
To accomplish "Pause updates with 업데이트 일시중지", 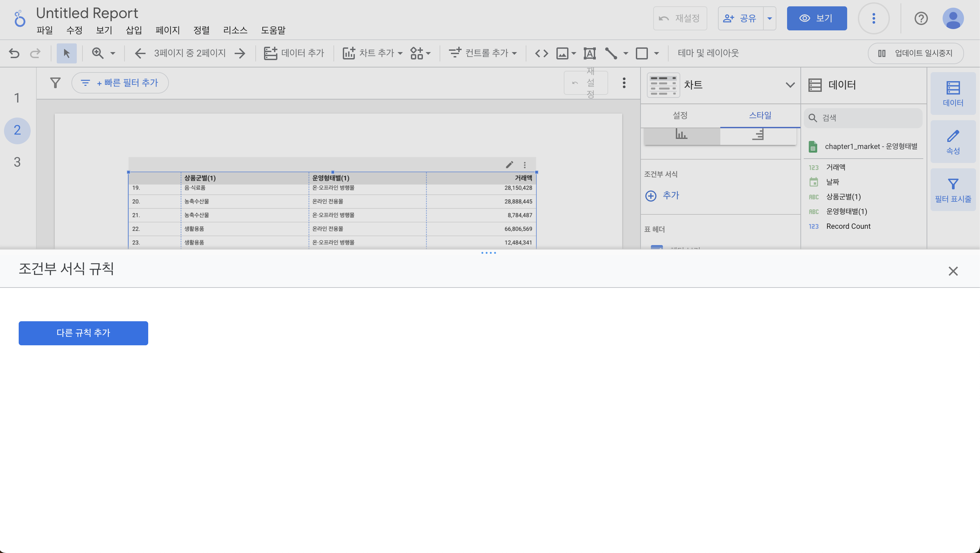I will coord(915,53).
